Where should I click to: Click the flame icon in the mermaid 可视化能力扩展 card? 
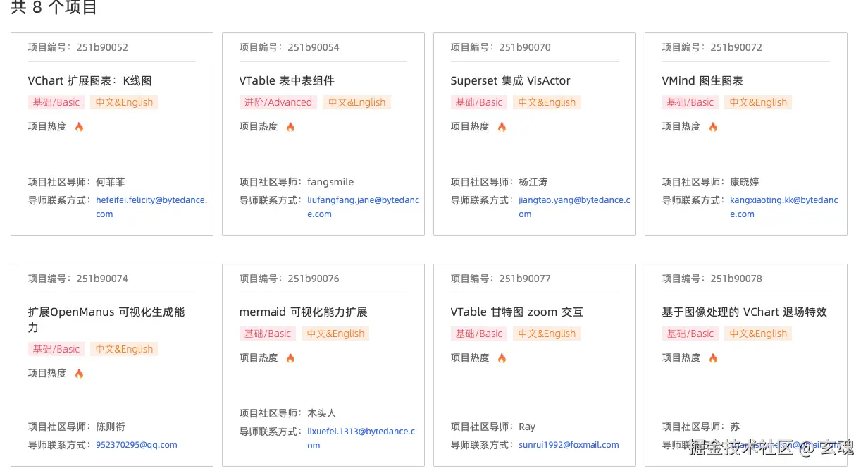(x=290, y=358)
